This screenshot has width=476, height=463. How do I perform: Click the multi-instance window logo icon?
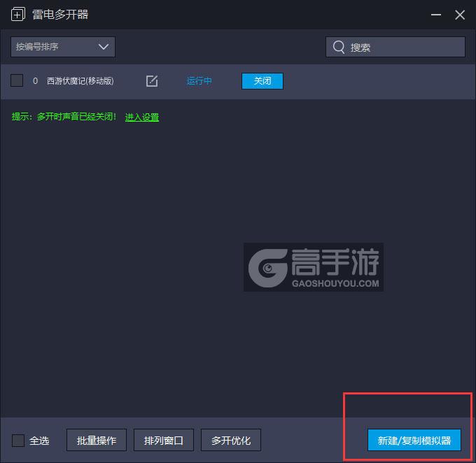click(18, 14)
